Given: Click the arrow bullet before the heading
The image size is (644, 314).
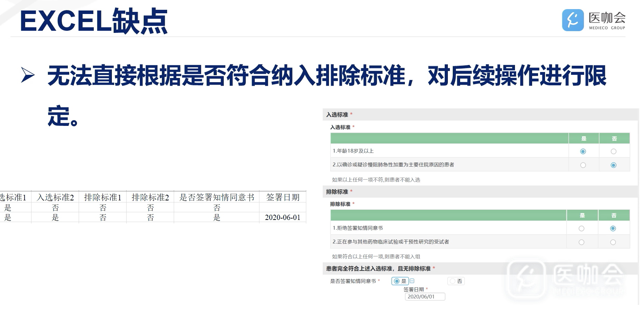Looking at the screenshot, I should [x=28, y=75].
